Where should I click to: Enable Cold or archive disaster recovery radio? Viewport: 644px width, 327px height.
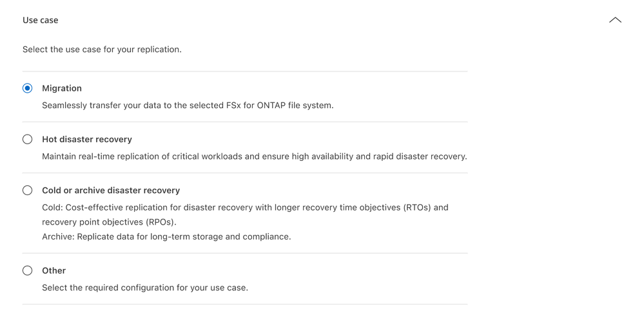coord(27,191)
